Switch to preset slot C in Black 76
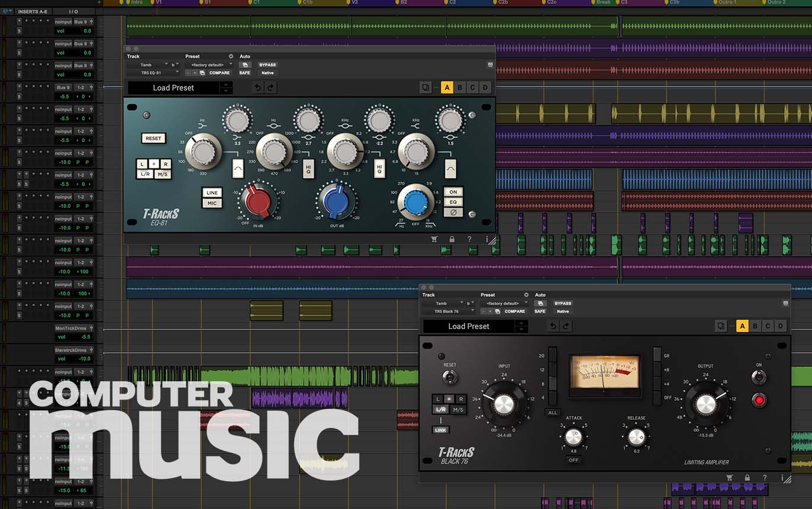The height and width of the screenshot is (509, 812). 768,326
